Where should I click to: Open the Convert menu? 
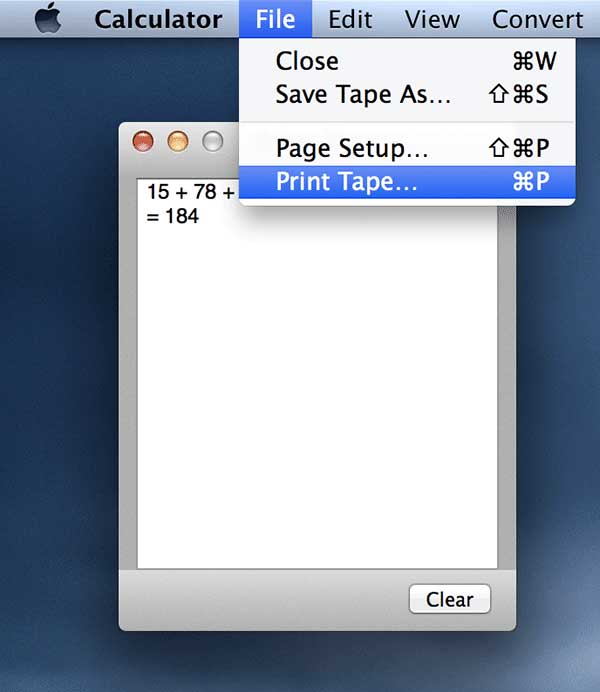[x=537, y=19]
